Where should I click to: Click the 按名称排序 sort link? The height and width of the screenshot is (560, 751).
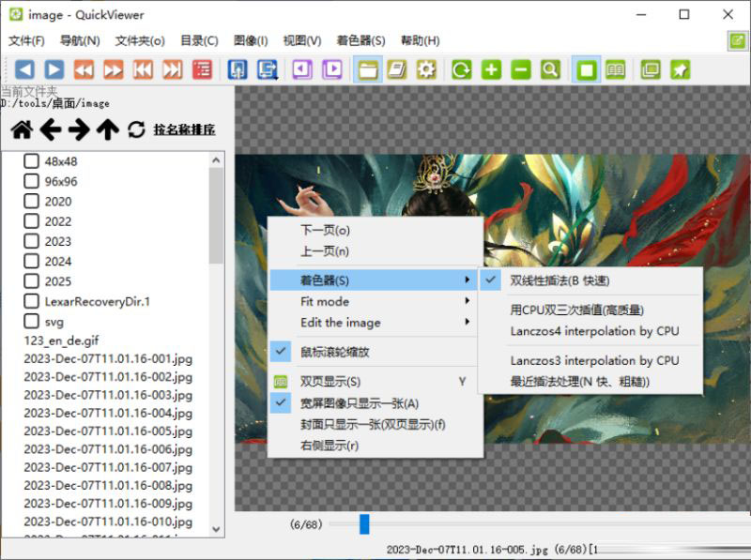point(184,129)
